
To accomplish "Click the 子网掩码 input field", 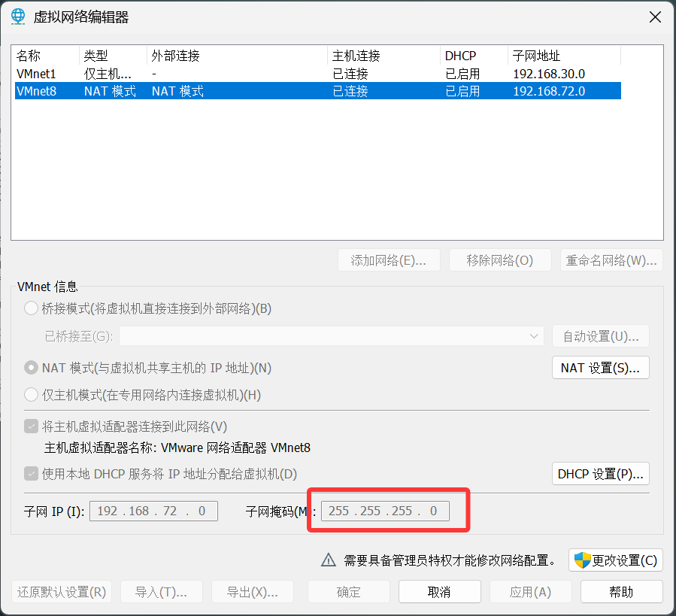I will tap(385, 511).
